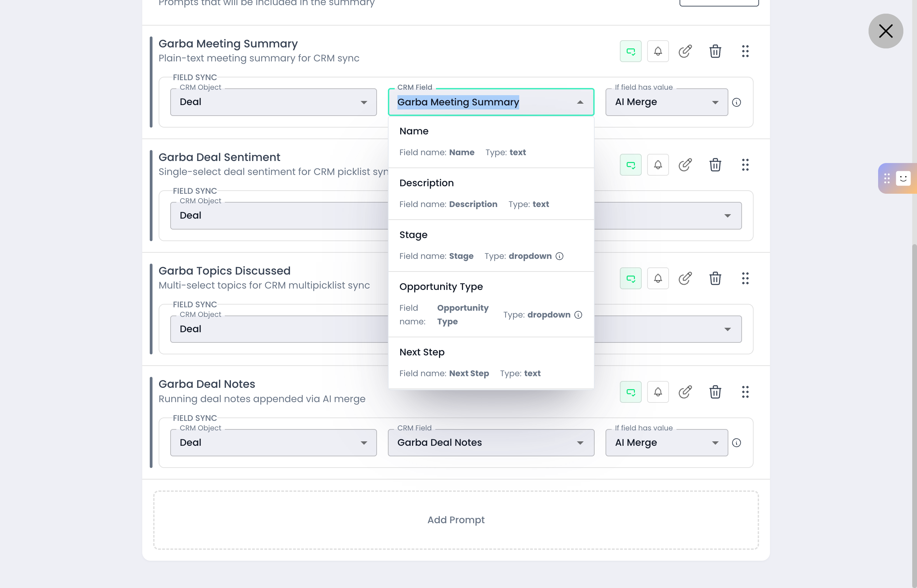Click info icon beside Opportunity Type dropdown type

[x=578, y=315]
